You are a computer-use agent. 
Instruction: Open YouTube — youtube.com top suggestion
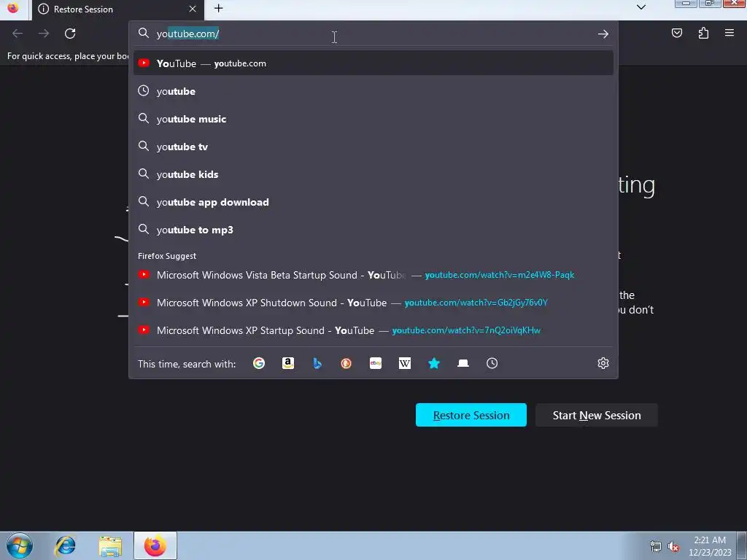(373, 63)
